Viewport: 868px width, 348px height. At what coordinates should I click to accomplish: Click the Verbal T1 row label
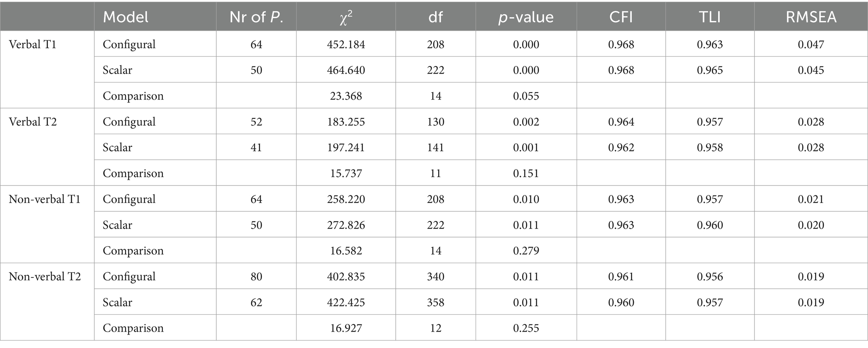tap(32, 44)
